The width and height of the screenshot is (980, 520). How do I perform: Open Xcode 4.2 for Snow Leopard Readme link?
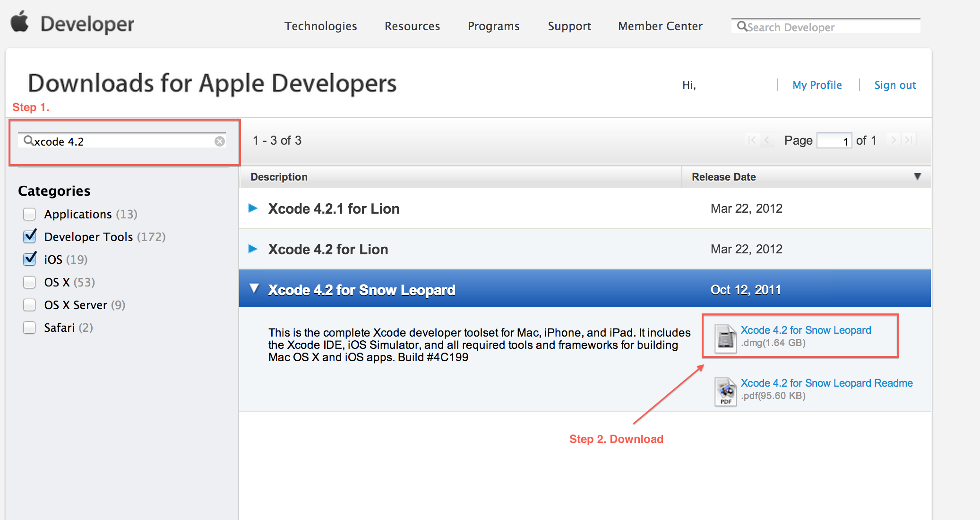[826, 383]
